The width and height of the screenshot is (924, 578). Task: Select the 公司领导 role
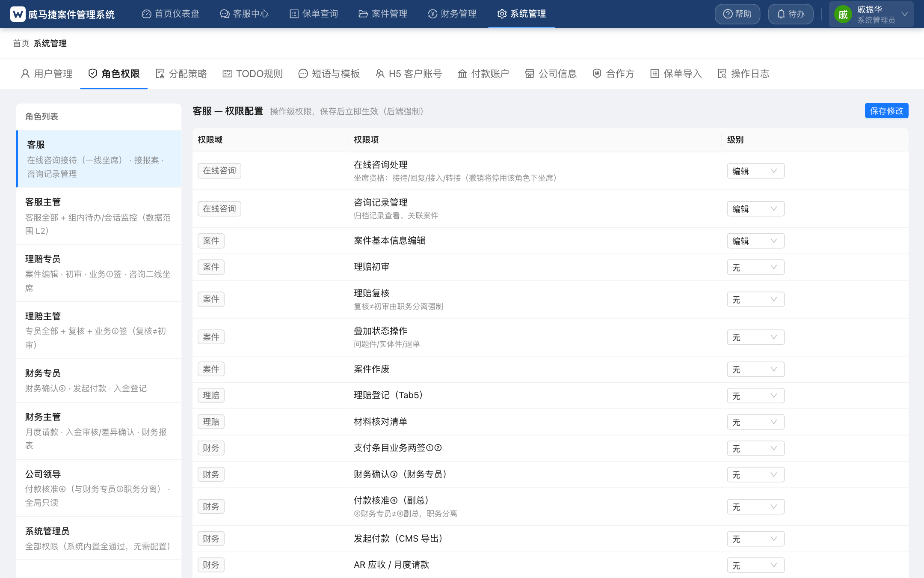click(x=99, y=489)
